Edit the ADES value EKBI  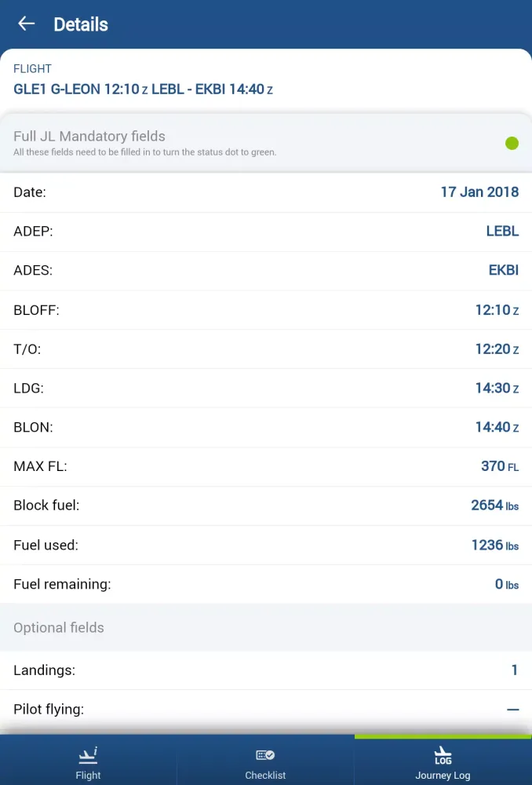[503, 270]
